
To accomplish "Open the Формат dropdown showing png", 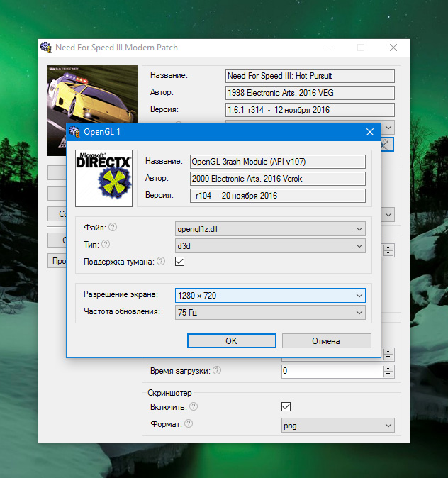I will 338,426.
